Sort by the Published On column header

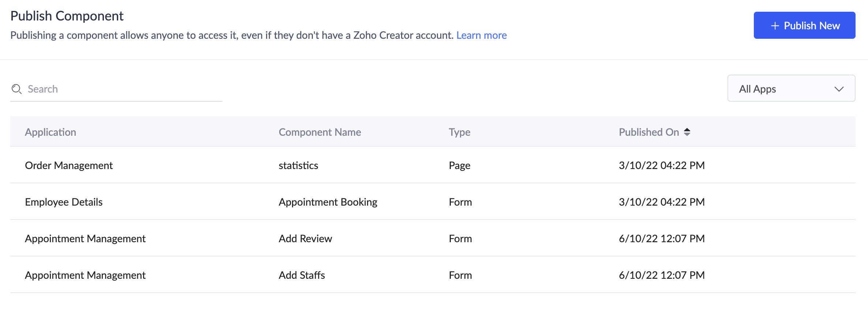(x=648, y=132)
